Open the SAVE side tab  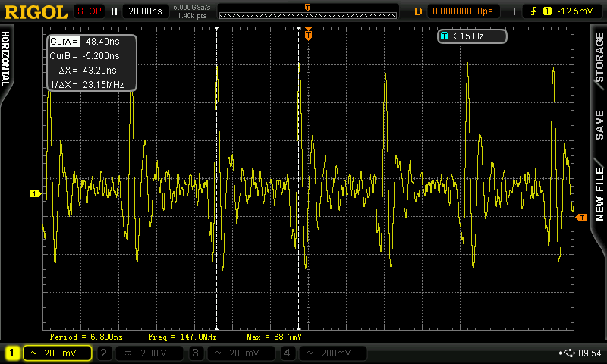[599, 125]
